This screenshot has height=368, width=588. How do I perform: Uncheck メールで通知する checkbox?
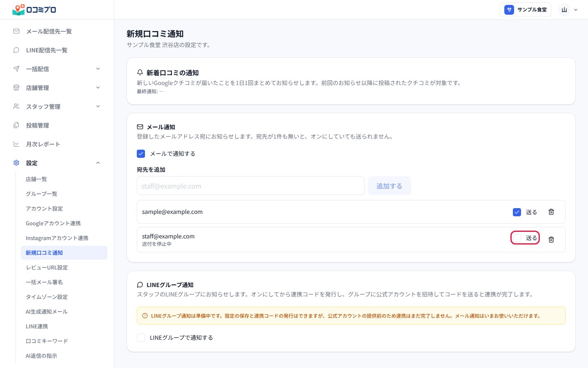pos(141,154)
